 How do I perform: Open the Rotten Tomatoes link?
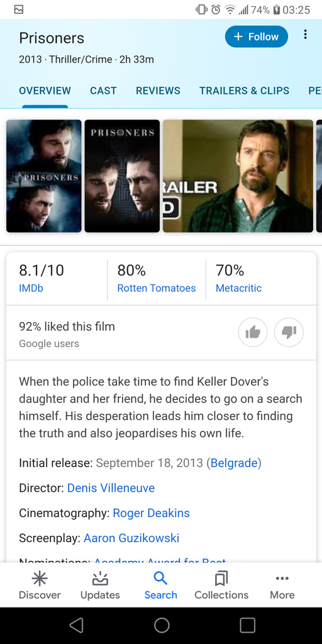pyautogui.click(x=157, y=288)
